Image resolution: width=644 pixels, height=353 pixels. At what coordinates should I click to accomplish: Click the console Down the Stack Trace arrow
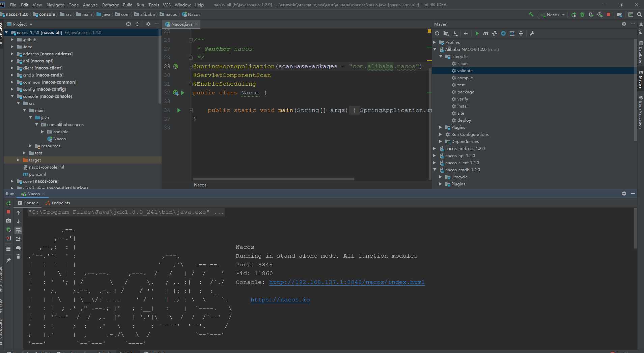[18, 221]
